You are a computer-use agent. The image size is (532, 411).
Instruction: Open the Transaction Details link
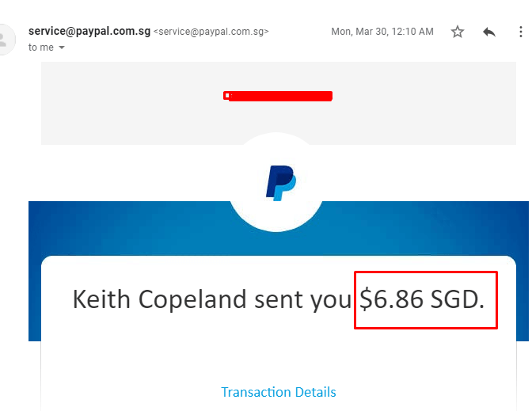[279, 392]
